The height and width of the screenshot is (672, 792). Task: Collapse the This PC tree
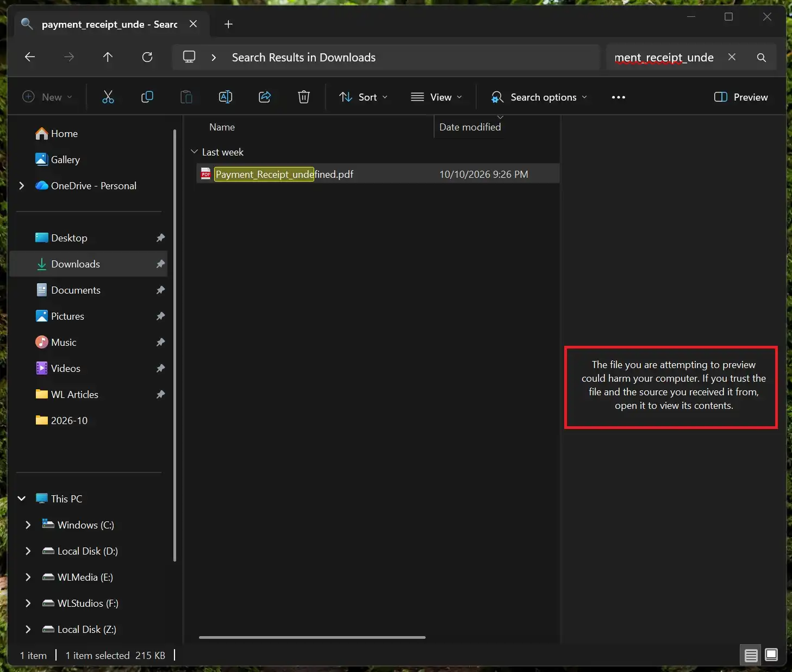(x=22, y=499)
